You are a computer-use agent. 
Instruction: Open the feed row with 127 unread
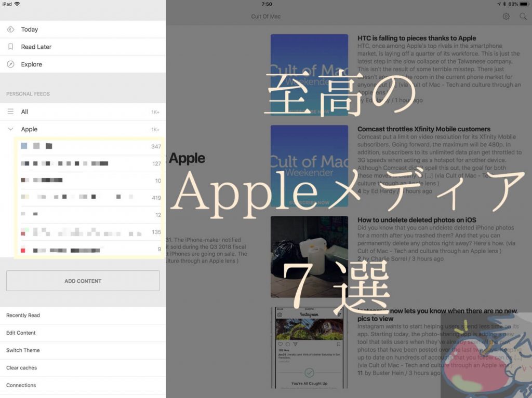[x=90, y=163]
